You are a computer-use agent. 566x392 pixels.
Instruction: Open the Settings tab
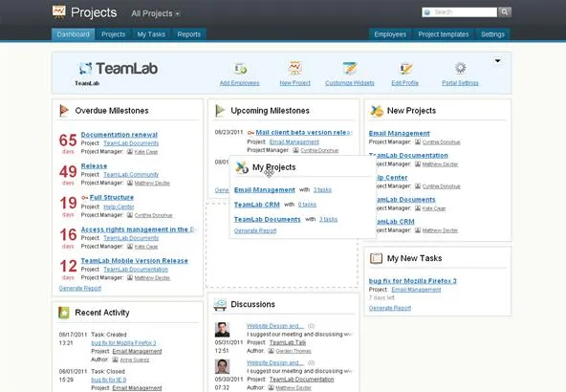click(x=492, y=34)
